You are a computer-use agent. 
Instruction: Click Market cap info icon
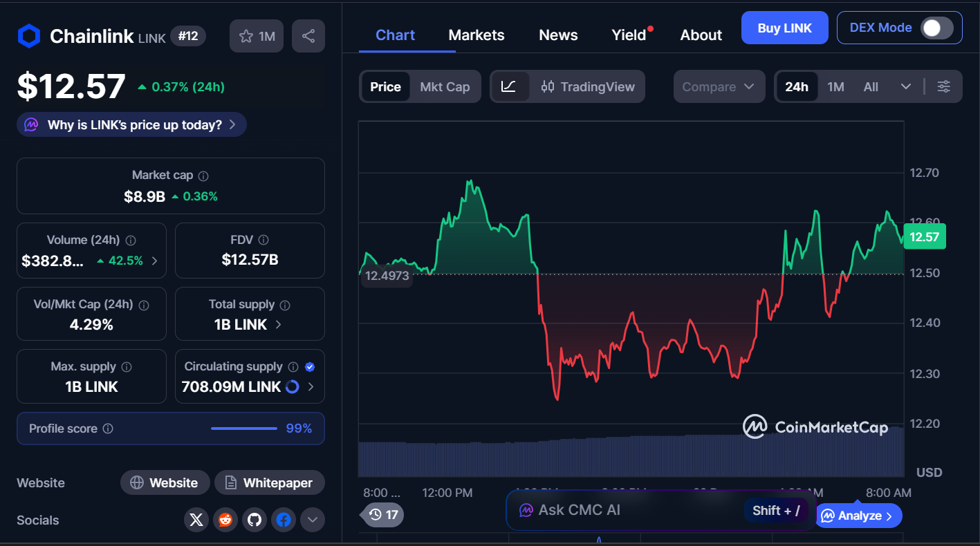[204, 176]
